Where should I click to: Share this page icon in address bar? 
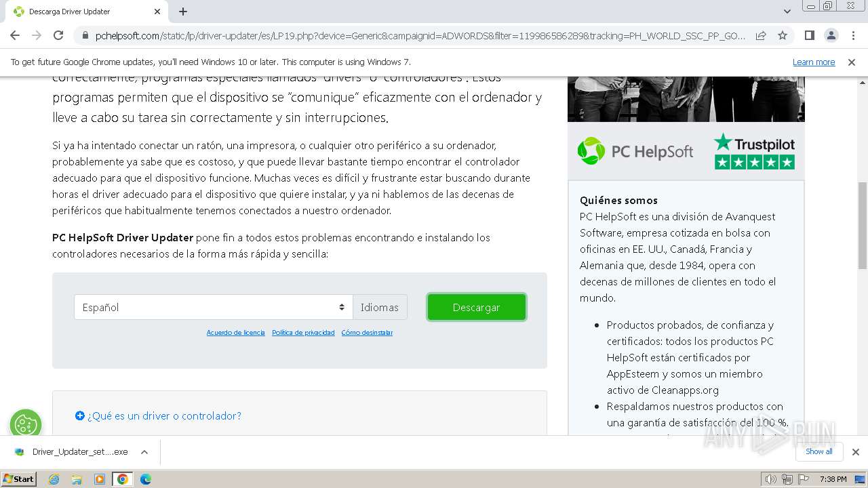(761, 35)
